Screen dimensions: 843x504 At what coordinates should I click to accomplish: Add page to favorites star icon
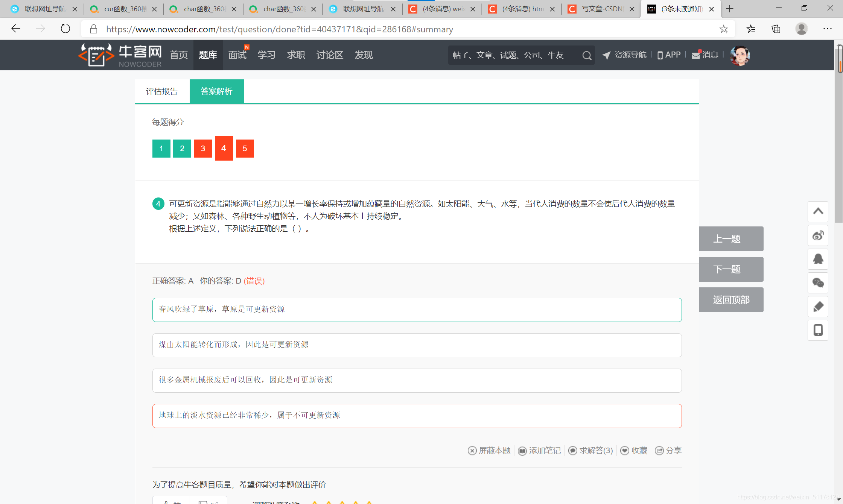(x=723, y=29)
